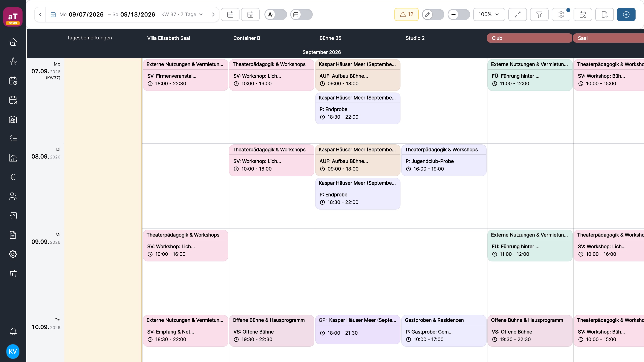The height and width of the screenshot is (362, 644).
Task: Open the people contacts icon in the sidebar
Action: pyautogui.click(x=13, y=196)
